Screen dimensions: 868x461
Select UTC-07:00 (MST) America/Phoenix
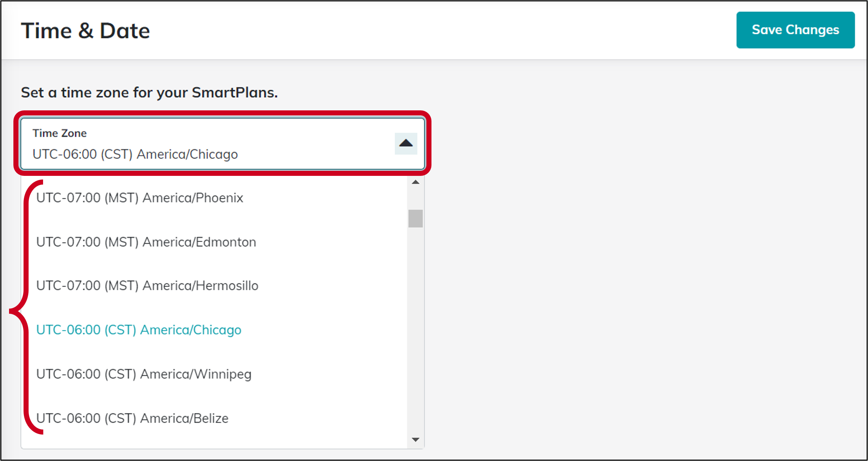tap(140, 198)
